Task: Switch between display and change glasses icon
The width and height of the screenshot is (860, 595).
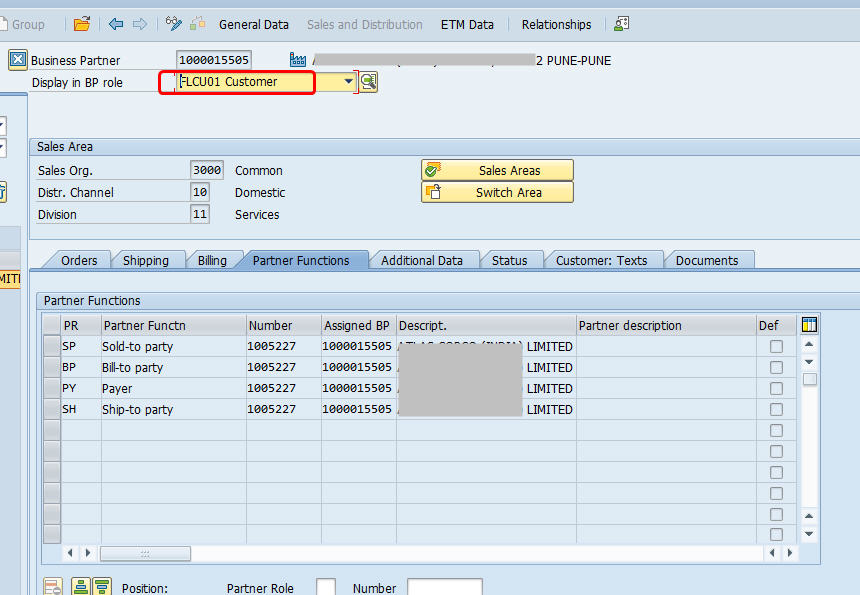Action: [x=173, y=24]
